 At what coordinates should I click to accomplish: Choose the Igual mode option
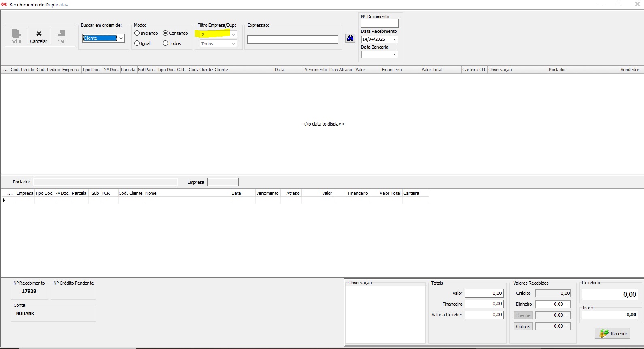137,43
